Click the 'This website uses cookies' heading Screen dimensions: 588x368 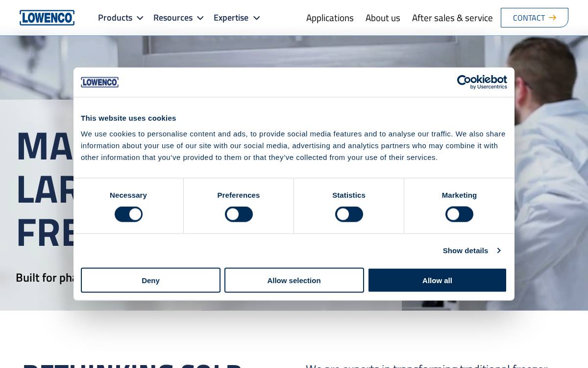pyautogui.click(x=128, y=118)
